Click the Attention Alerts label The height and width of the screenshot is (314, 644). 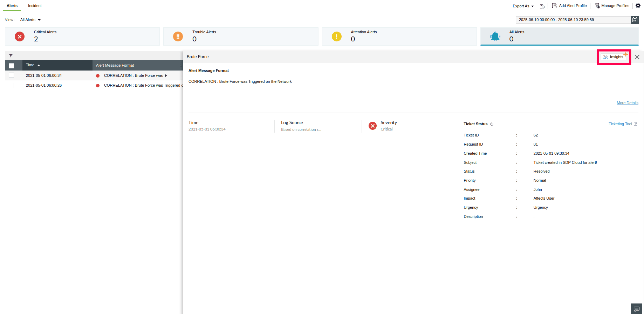point(364,32)
